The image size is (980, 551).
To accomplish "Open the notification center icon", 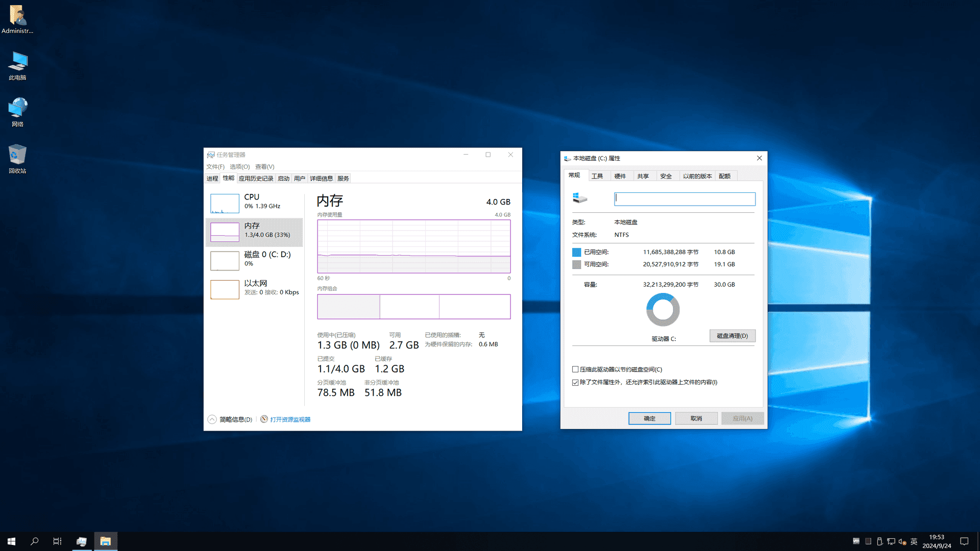I will point(964,541).
